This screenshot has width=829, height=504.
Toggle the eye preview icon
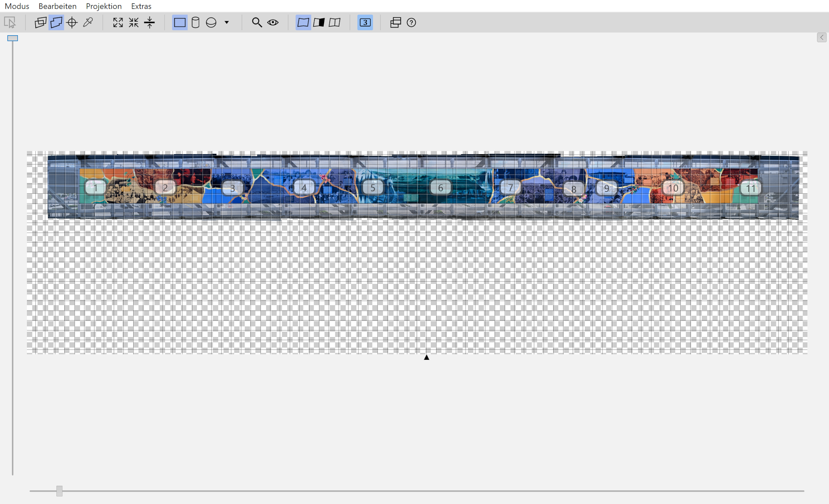pyautogui.click(x=273, y=22)
